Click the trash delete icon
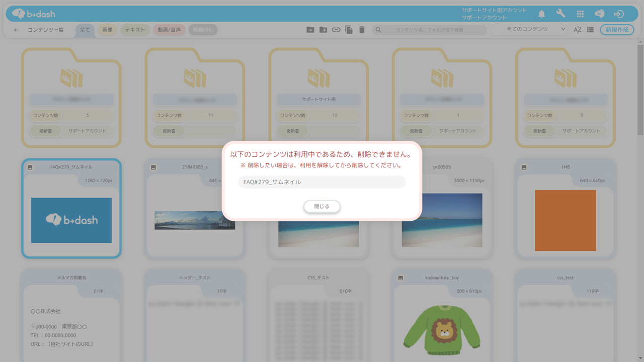 [361, 30]
